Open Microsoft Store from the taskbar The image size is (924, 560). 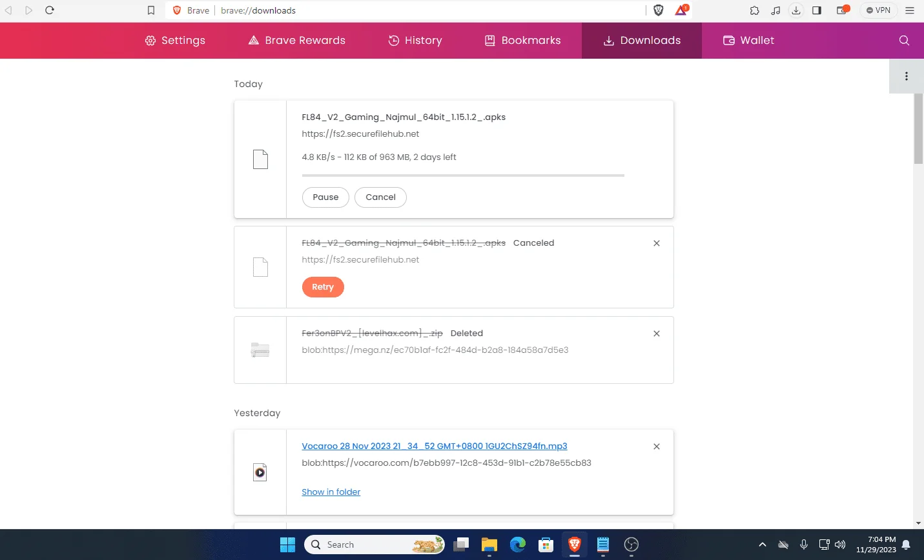pos(546,545)
